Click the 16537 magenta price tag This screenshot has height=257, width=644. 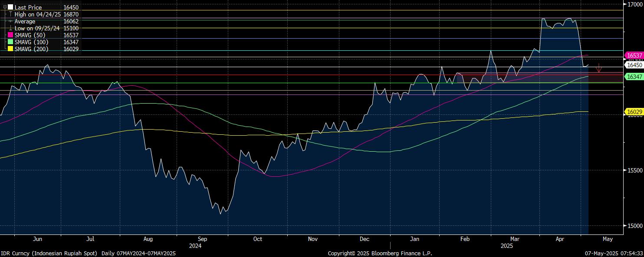coord(634,55)
